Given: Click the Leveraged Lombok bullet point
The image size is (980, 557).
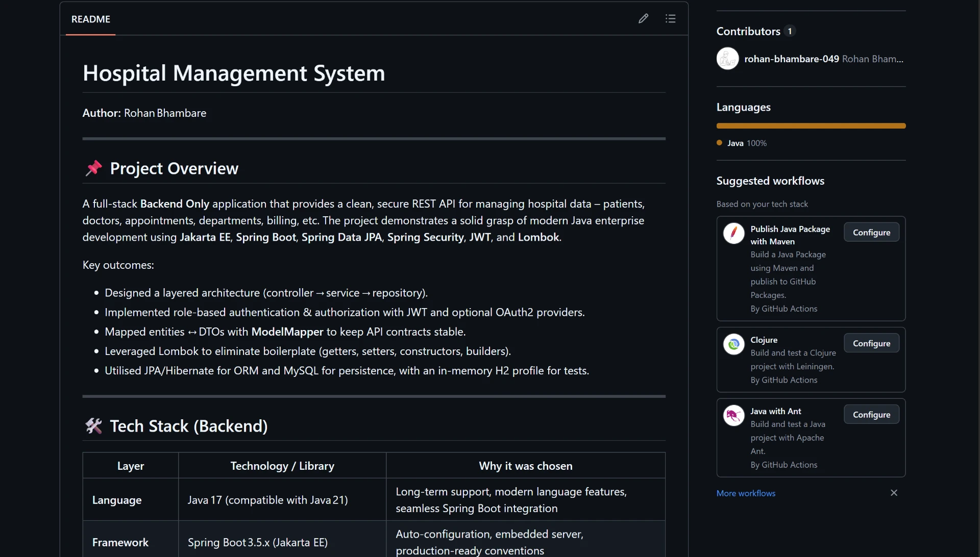Looking at the screenshot, I should pos(308,351).
